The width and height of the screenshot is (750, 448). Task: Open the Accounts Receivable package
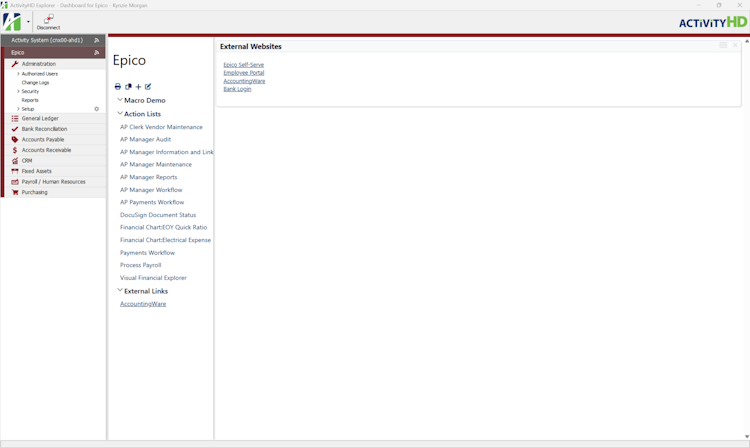pos(46,150)
